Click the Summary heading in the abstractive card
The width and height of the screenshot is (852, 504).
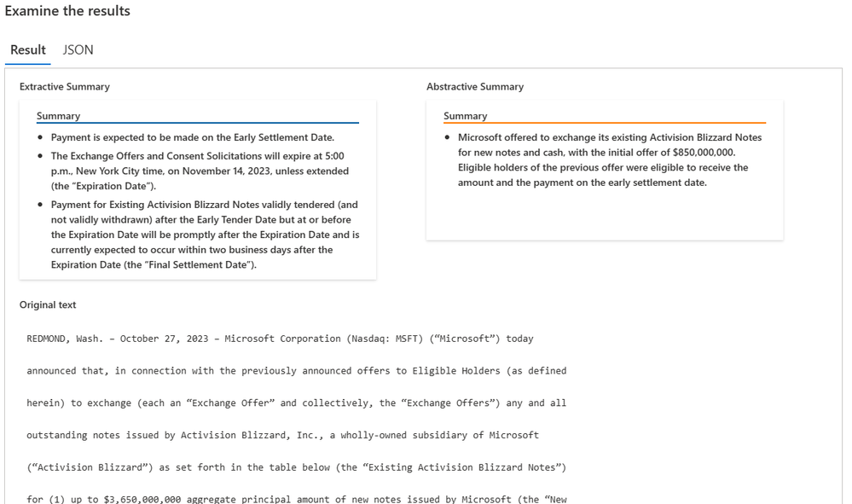[x=465, y=116]
